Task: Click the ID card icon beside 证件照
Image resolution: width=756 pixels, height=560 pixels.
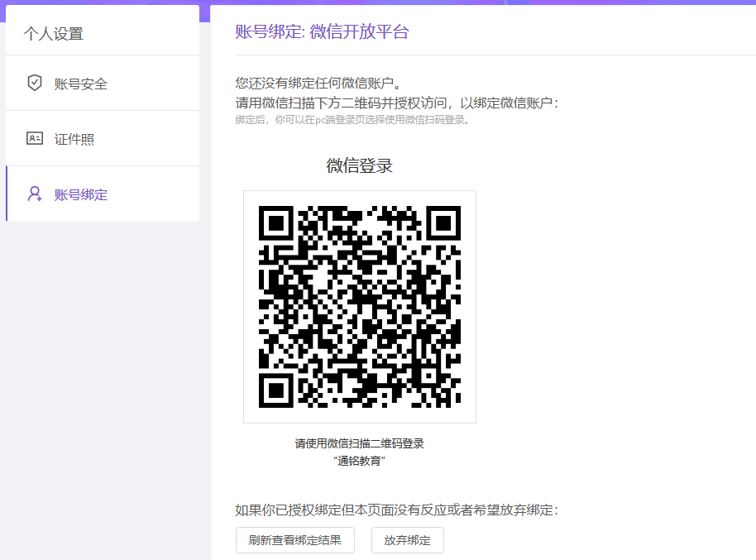Action: pos(35,139)
